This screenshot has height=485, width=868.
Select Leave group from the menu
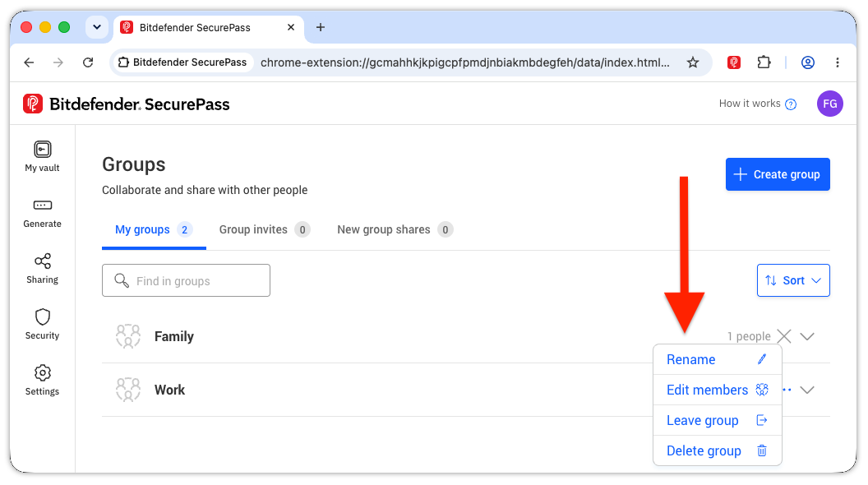pos(718,420)
